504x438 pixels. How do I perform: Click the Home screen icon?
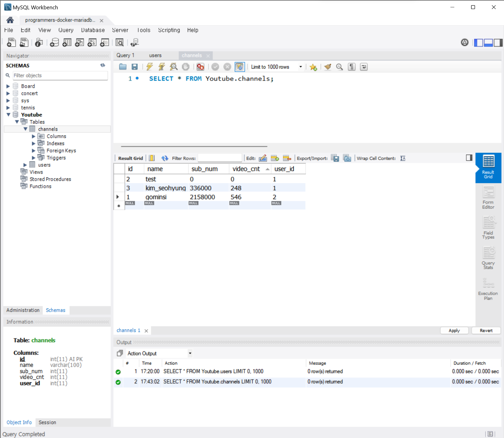click(x=10, y=20)
